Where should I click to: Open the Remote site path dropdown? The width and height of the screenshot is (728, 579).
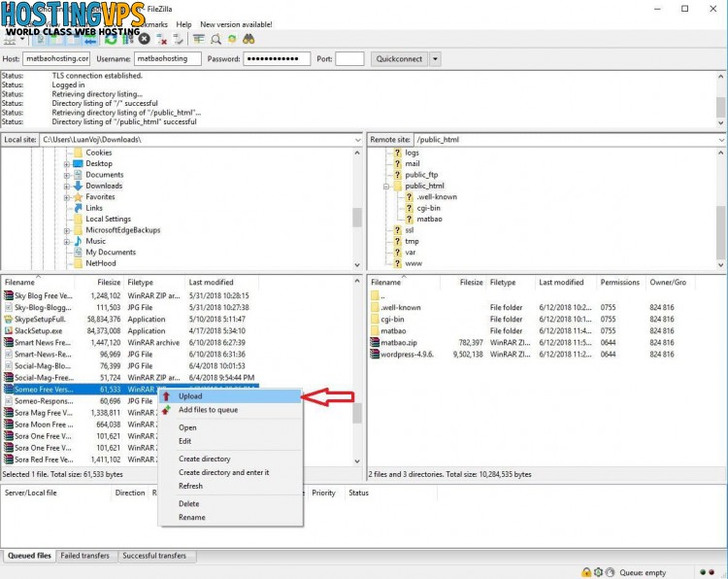pyautogui.click(x=721, y=140)
